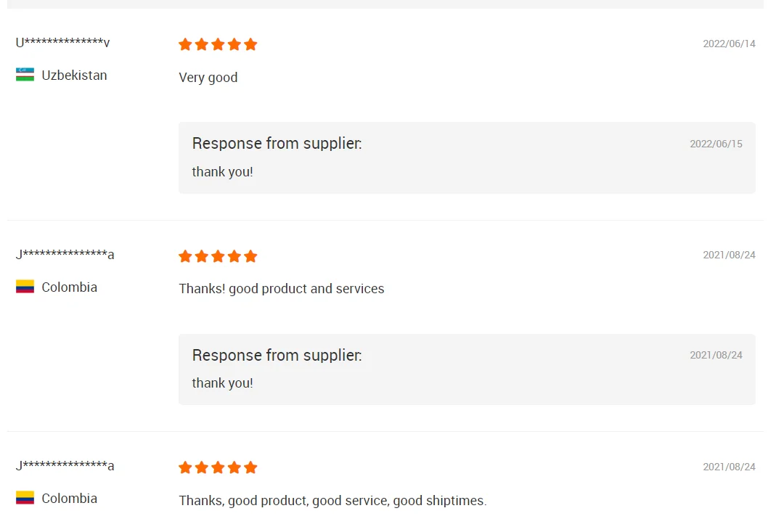Click 'Response from supplier:' dated 2022/06/15

tap(277, 144)
